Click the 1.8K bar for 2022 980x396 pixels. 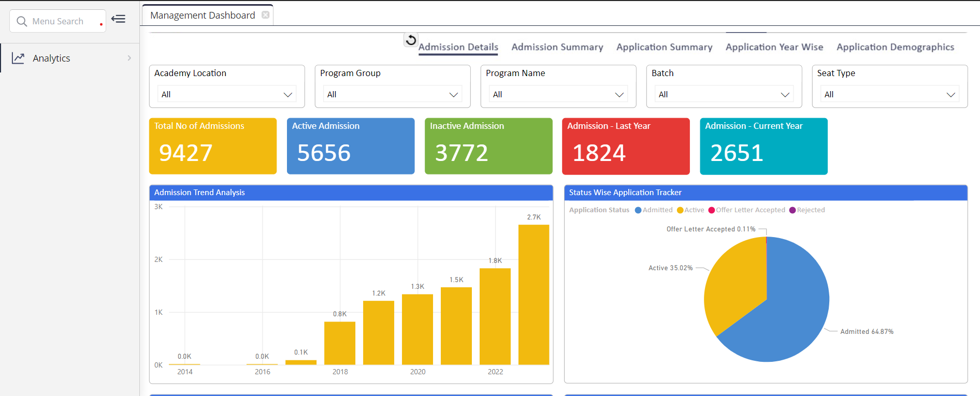[495, 317]
